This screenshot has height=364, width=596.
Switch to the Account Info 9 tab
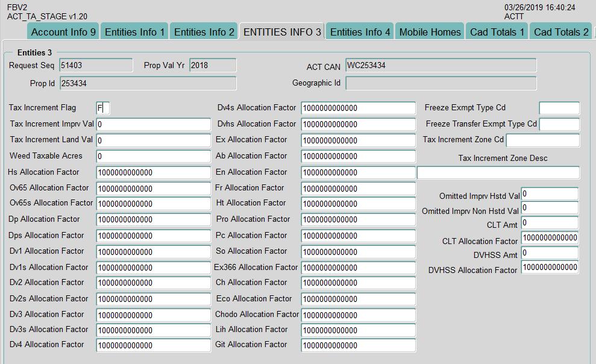point(63,32)
